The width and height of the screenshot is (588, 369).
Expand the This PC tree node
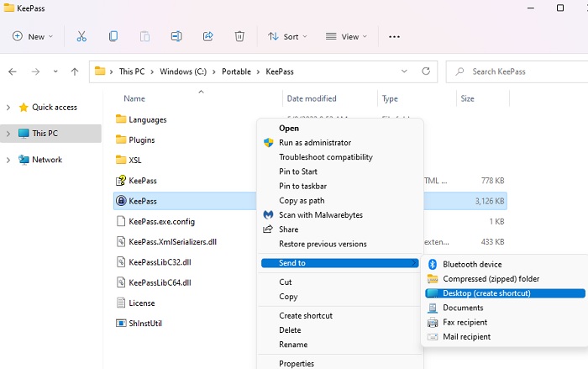tap(8, 134)
